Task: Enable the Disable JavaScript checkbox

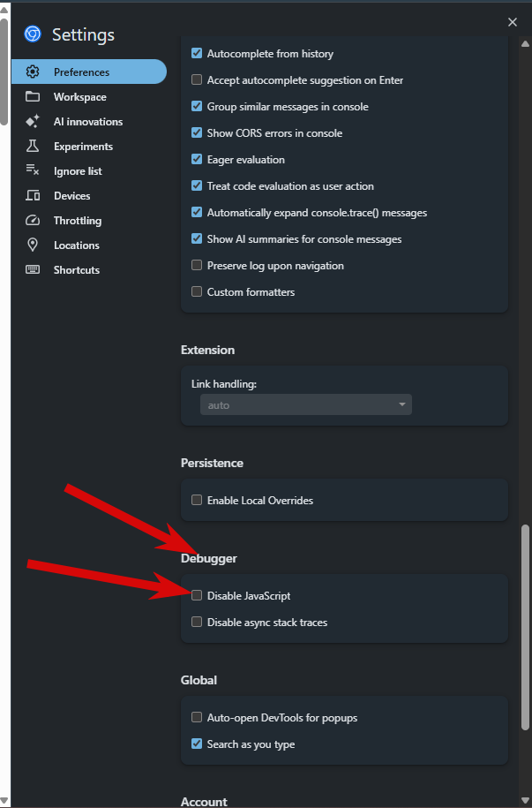Action: (197, 596)
